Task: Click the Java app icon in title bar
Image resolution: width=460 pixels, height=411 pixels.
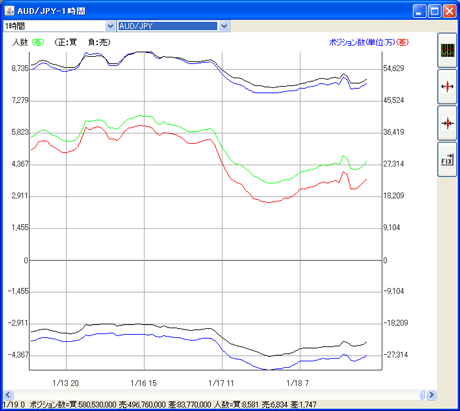Action: pyautogui.click(x=9, y=11)
